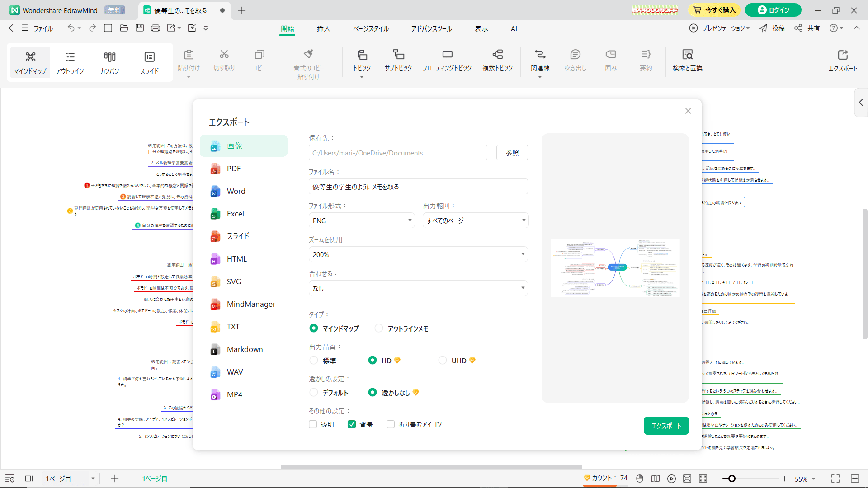Expand the Topic ribbon dropdown arrow
868x488 pixels.
(x=362, y=77)
